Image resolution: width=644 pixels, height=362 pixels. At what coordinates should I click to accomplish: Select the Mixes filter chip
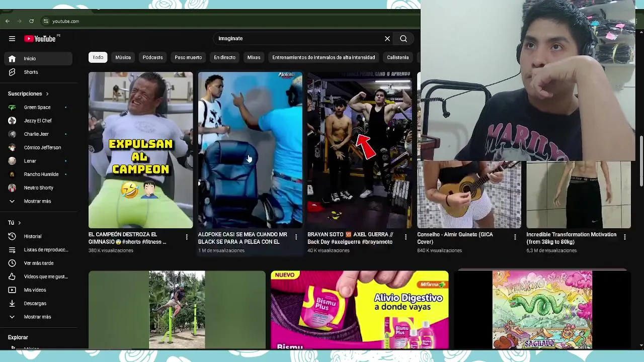click(x=254, y=57)
